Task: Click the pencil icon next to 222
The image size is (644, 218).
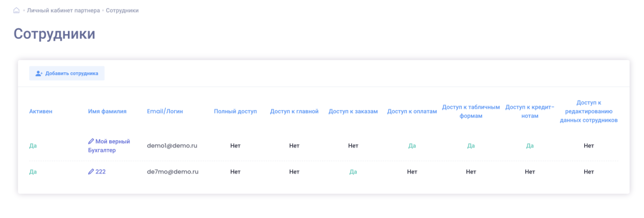Action: pyautogui.click(x=91, y=172)
